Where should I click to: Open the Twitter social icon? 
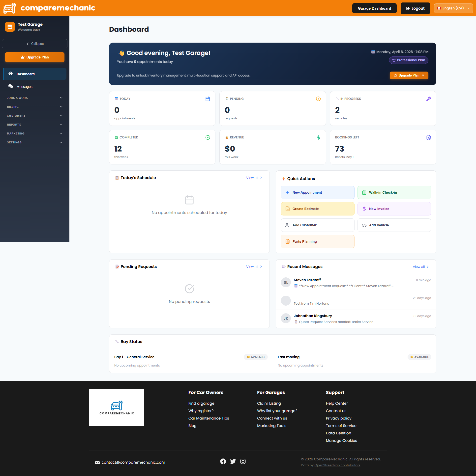[x=233, y=461]
